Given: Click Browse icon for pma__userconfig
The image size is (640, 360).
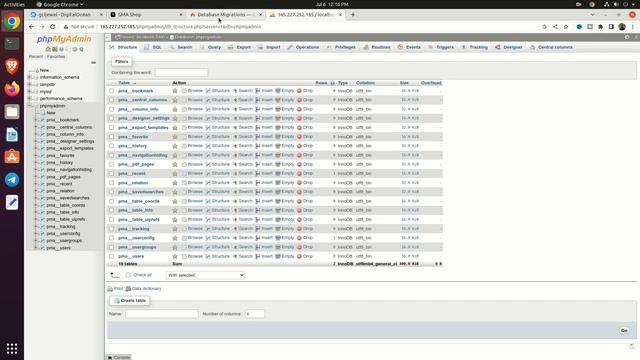Looking at the screenshot, I should (184, 238).
